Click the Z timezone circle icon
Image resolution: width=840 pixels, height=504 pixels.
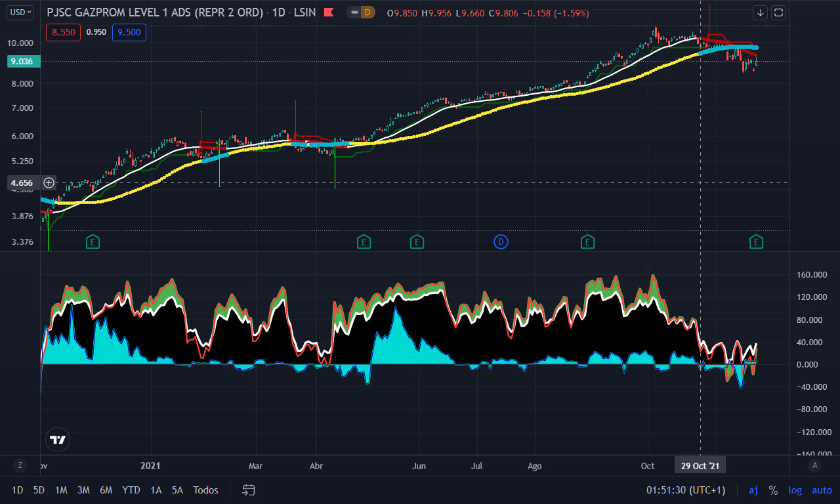click(x=20, y=465)
